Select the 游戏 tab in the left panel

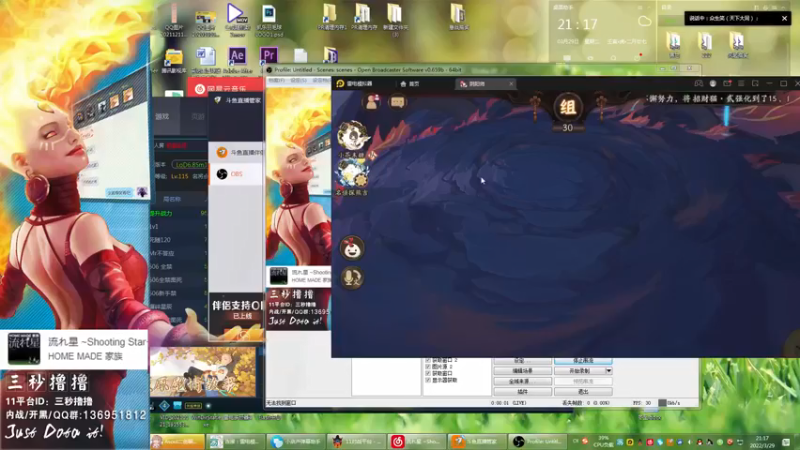(x=162, y=117)
